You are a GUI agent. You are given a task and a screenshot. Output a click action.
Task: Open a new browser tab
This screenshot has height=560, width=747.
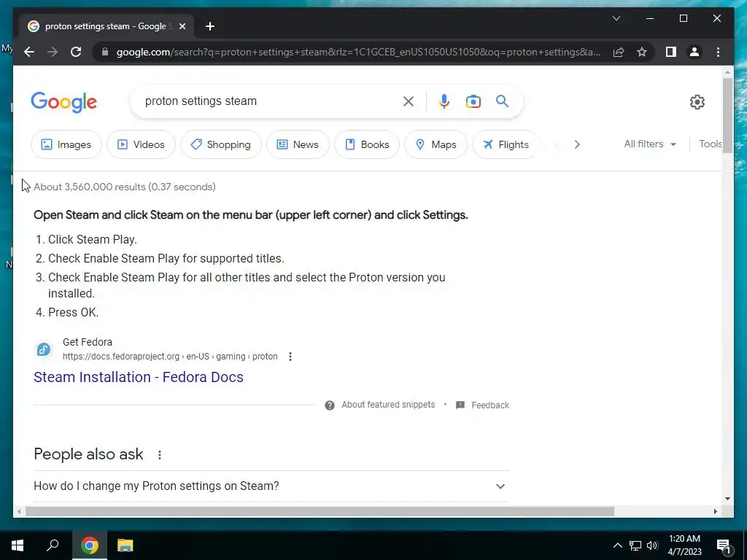tap(210, 26)
